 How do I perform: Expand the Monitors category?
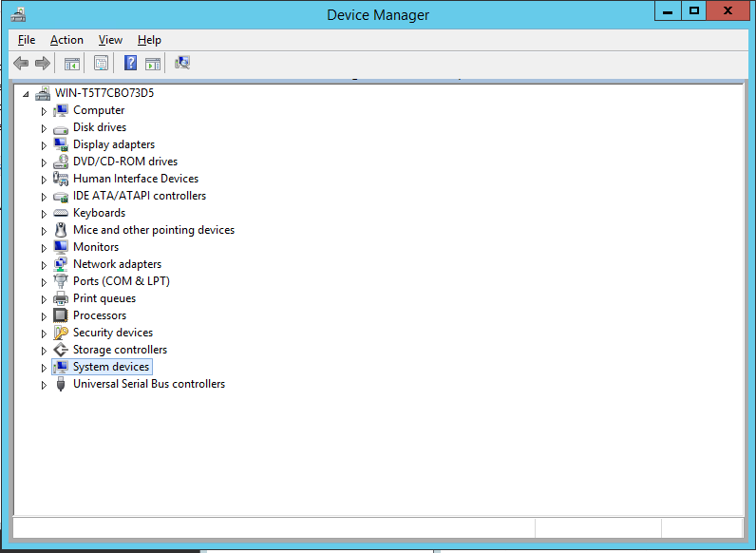(x=44, y=249)
